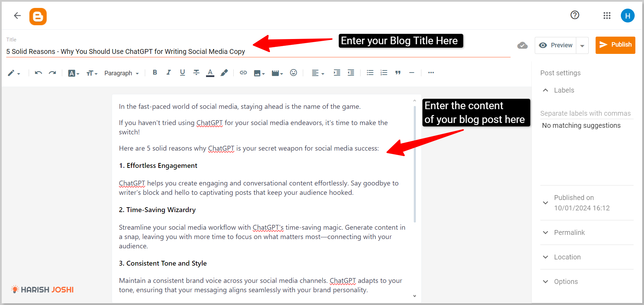Open the Blogger logo home
This screenshot has height=305, width=644.
point(38,17)
